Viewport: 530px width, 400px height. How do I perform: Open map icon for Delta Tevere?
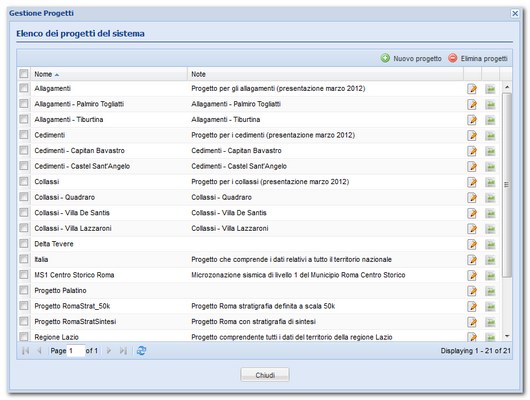[x=490, y=244]
